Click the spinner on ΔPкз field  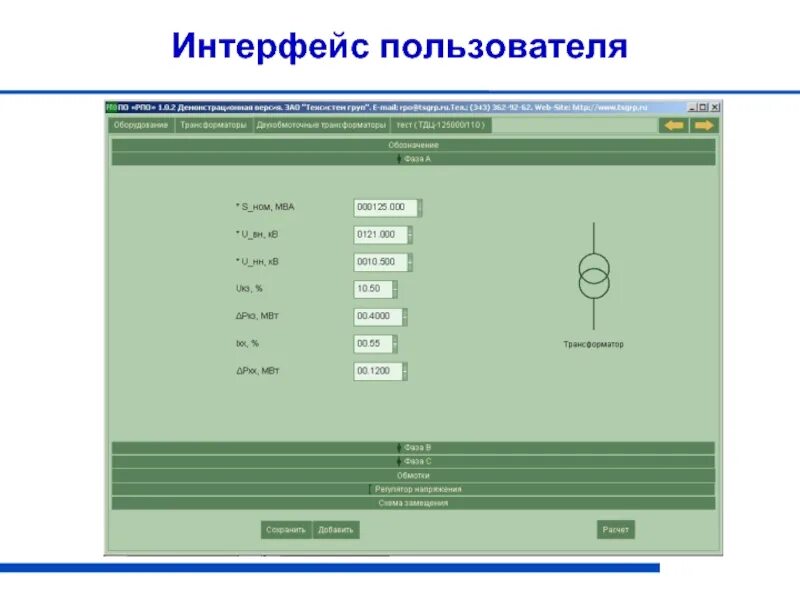point(405,316)
